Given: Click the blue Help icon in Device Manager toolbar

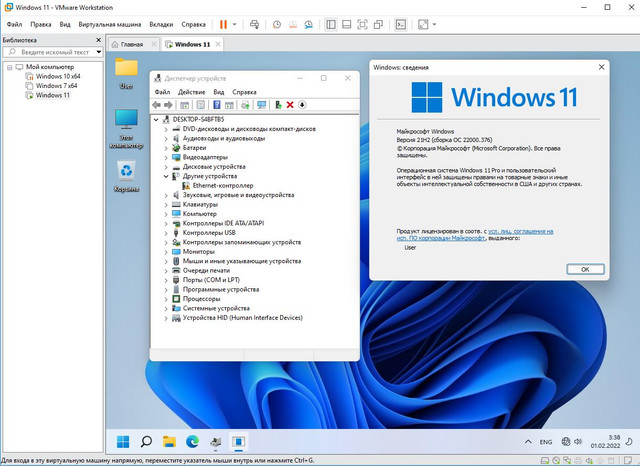Looking at the screenshot, I should (x=217, y=105).
